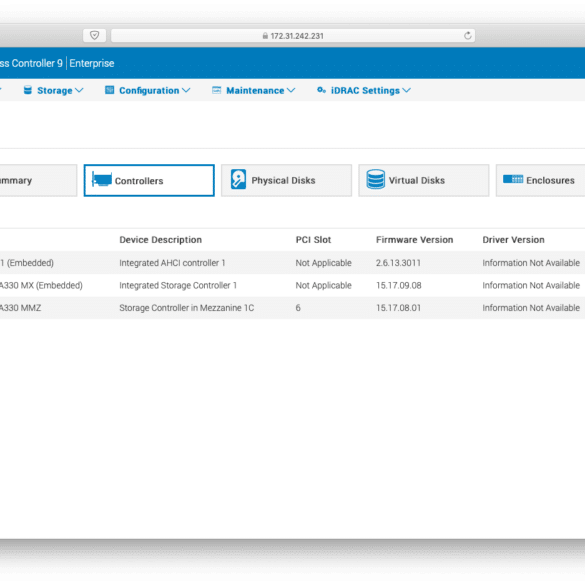
Task: Click the Firmware Version column header
Action: tap(414, 240)
